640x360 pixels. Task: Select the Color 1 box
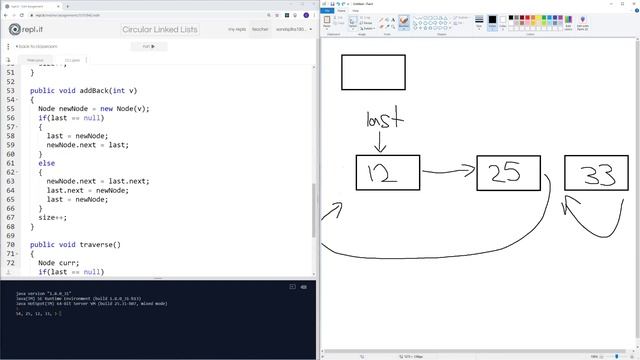click(492, 23)
